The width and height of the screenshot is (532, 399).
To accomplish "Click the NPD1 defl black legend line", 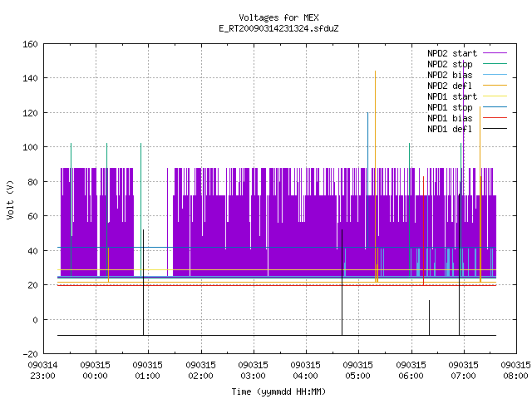I will click(495, 129).
